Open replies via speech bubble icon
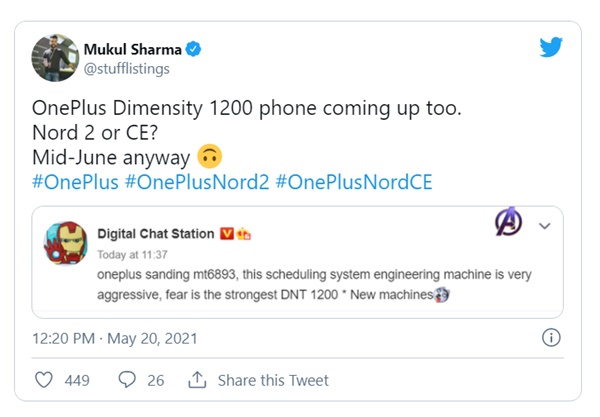Screen dimensions: 600x417 127,380
